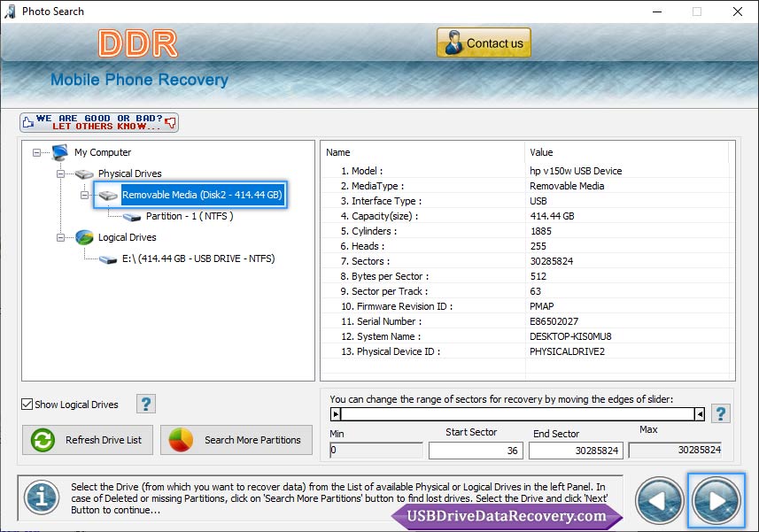
Task: Select the '2. MediaType :' row
Action: (525, 186)
